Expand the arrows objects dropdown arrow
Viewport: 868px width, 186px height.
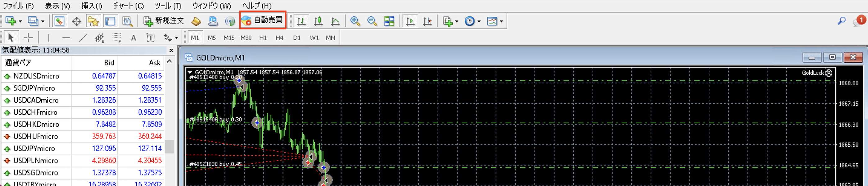point(176,38)
